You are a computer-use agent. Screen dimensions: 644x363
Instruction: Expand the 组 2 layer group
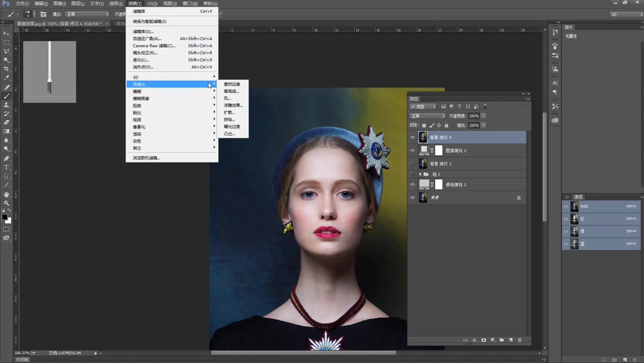pyautogui.click(x=420, y=174)
